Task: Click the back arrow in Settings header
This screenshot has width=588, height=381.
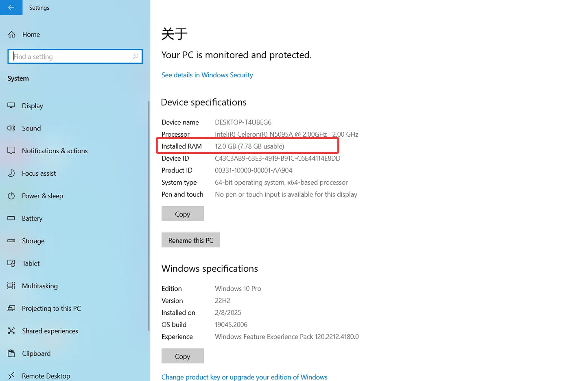Action: (x=11, y=7)
